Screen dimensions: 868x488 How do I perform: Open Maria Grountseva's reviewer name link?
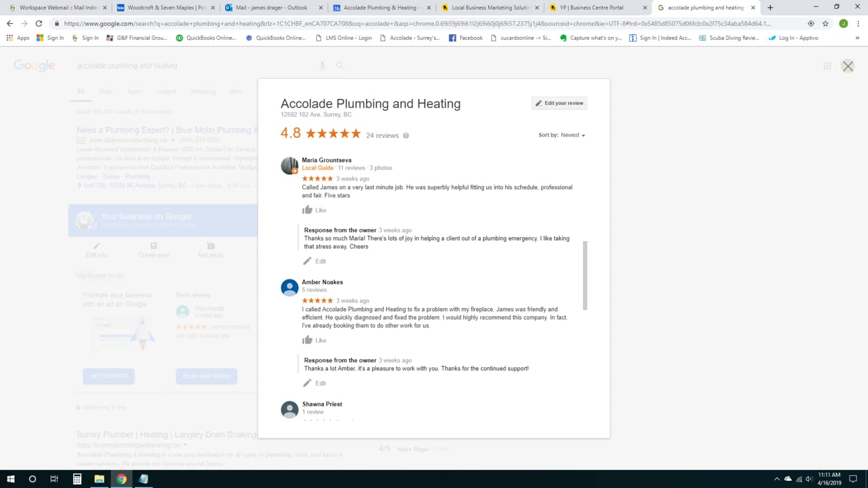327,160
